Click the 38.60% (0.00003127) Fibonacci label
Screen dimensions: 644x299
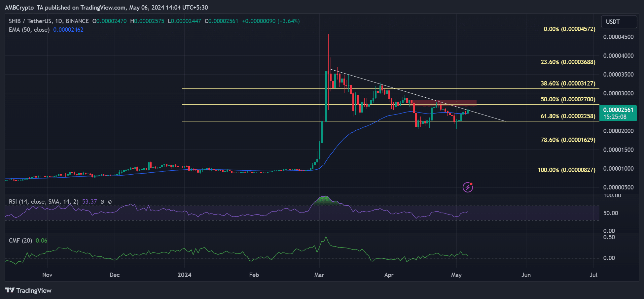click(568, 83)
